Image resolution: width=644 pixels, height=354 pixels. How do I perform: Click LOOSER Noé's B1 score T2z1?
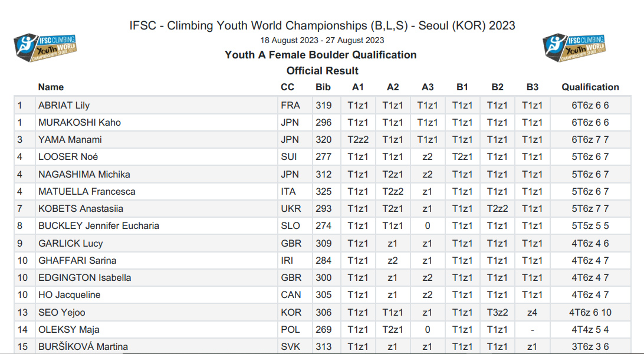(462, 157)
